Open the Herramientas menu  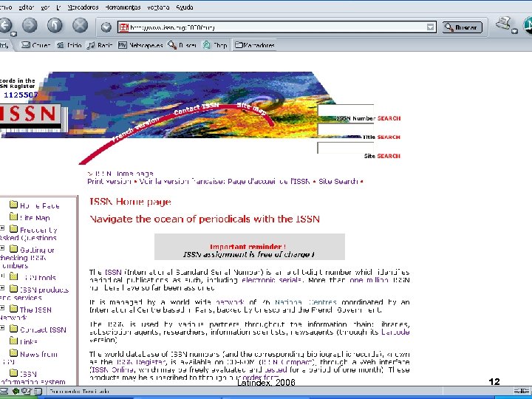(x=123, y=7)
